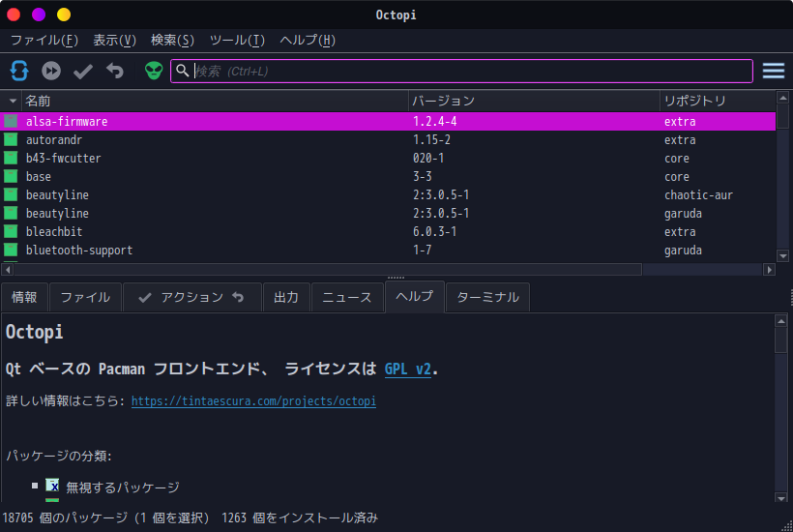Open the tintaescura.com/projects/octopi link
This screenshot has height=532, width=793.
(x=254, y=401)
